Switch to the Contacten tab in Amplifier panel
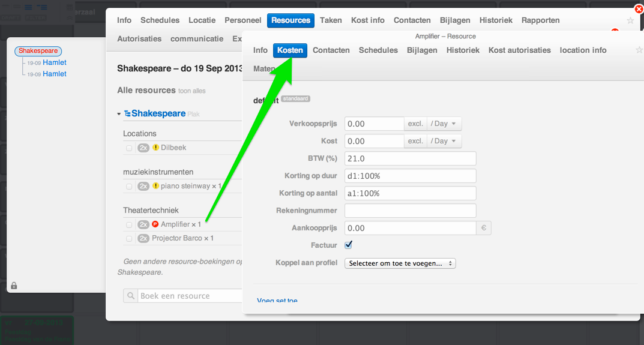 [331, 50]
